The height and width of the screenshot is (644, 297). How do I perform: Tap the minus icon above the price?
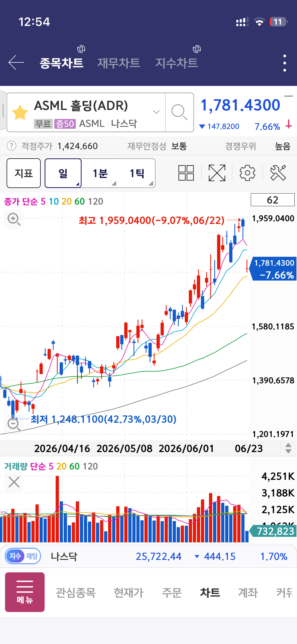(x=289, y=96)
